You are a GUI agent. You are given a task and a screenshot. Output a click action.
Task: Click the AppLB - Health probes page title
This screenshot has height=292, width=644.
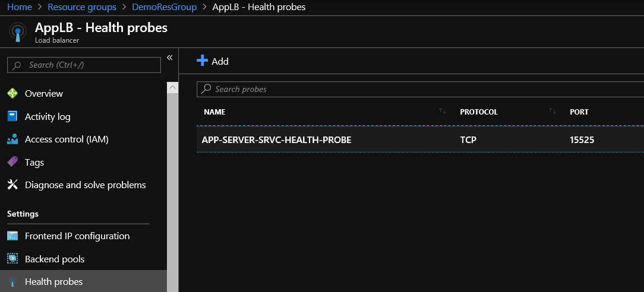(x=101, y=27)
